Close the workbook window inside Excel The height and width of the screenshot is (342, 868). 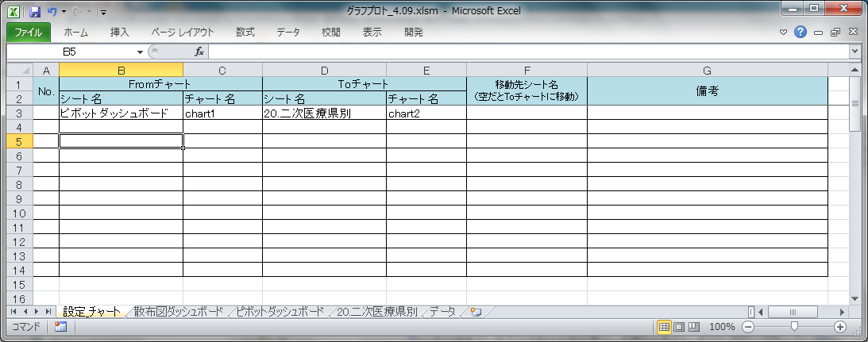click(851, 32)
